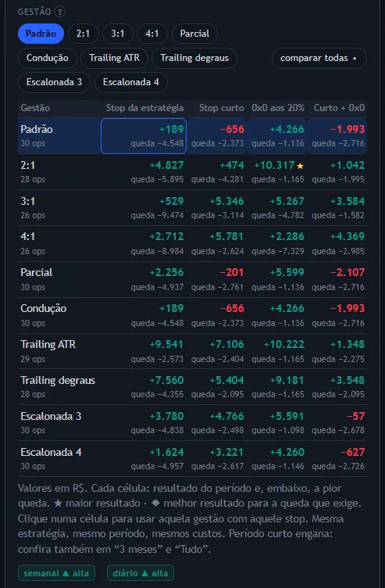This screenshot has width=385, height=588.
Task: Choose Trailing ATR cell +7.106
Action: click(217, 351)
